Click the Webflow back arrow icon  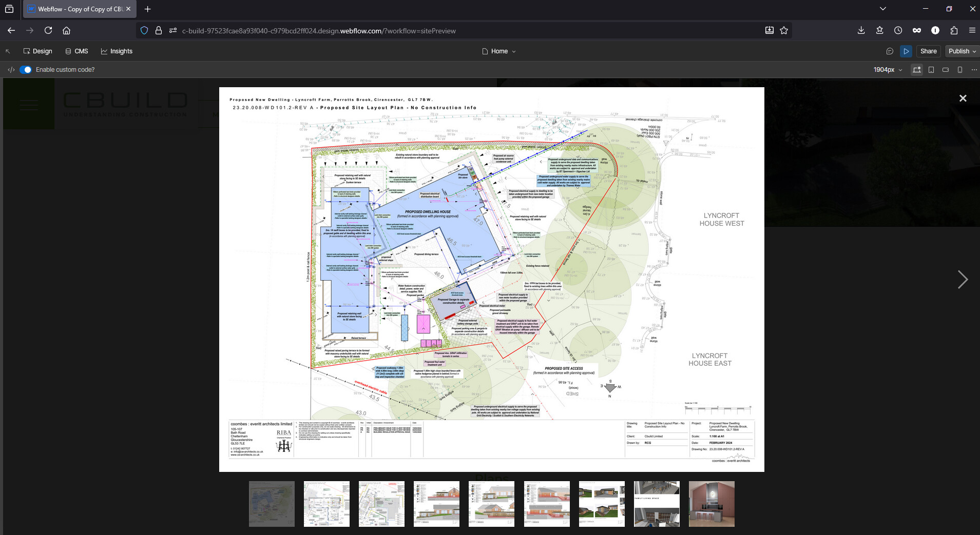(8, 51)
